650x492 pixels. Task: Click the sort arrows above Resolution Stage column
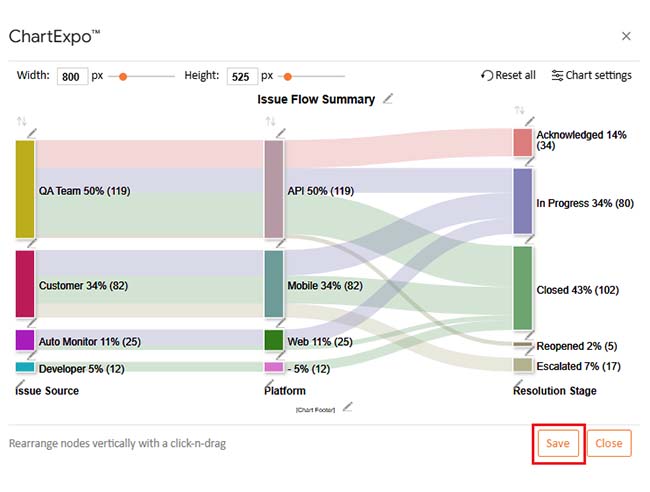pos(518,110)
